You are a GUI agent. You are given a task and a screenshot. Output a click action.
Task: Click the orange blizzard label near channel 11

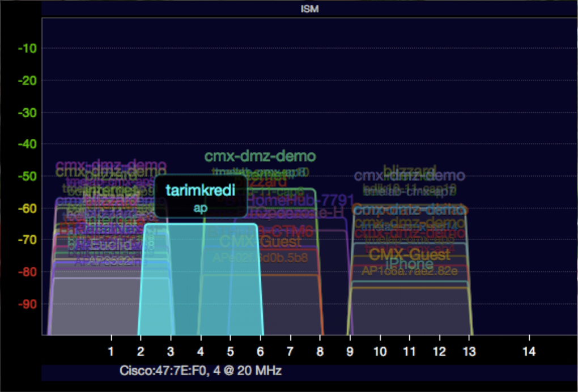tap(410, 171)
